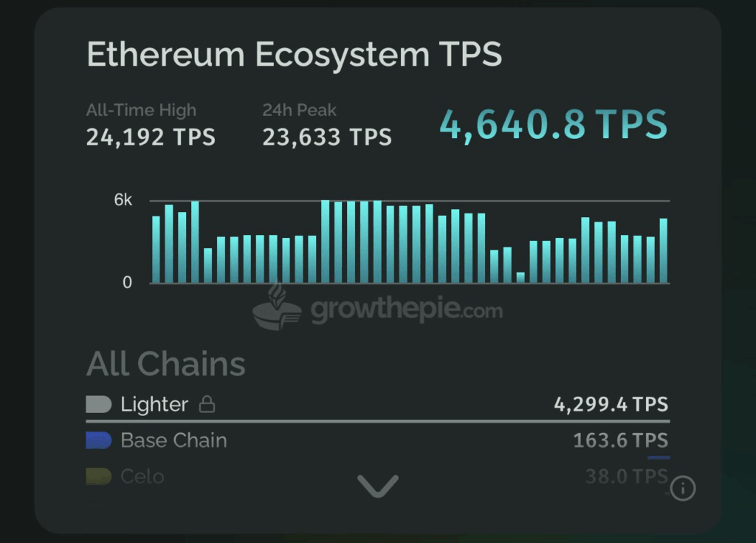Open the Ethereum Ecosystem TPS title link
The width and height of the screenshot is (756, 543).
[295, 54]
